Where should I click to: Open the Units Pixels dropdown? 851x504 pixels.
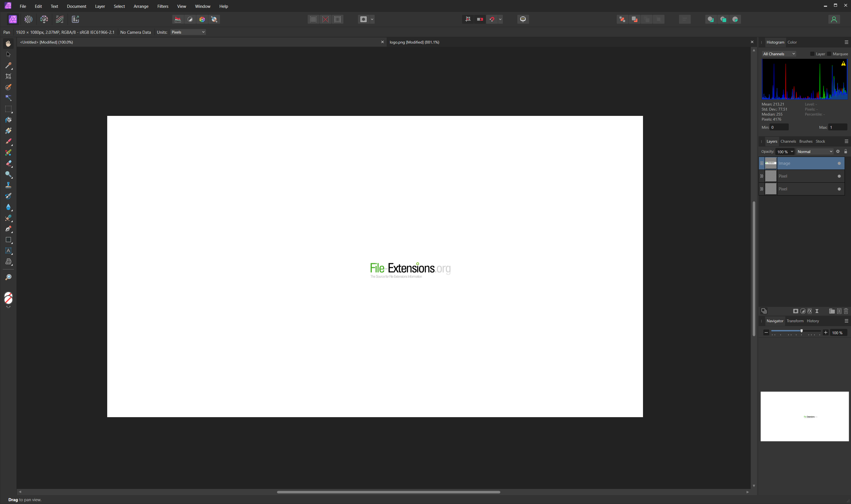coord(188,32)
